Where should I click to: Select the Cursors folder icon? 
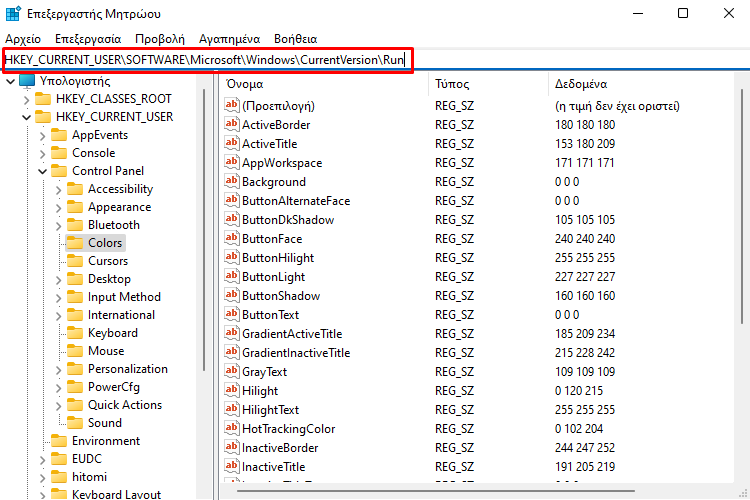pos(75,261)
